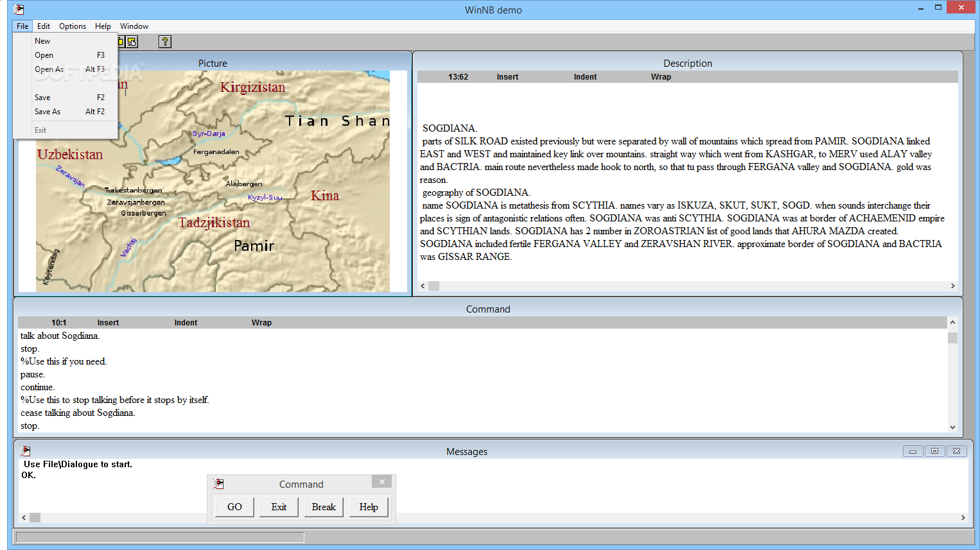
Task: Click the 'OK.' message line
Action: click(29, 475)
